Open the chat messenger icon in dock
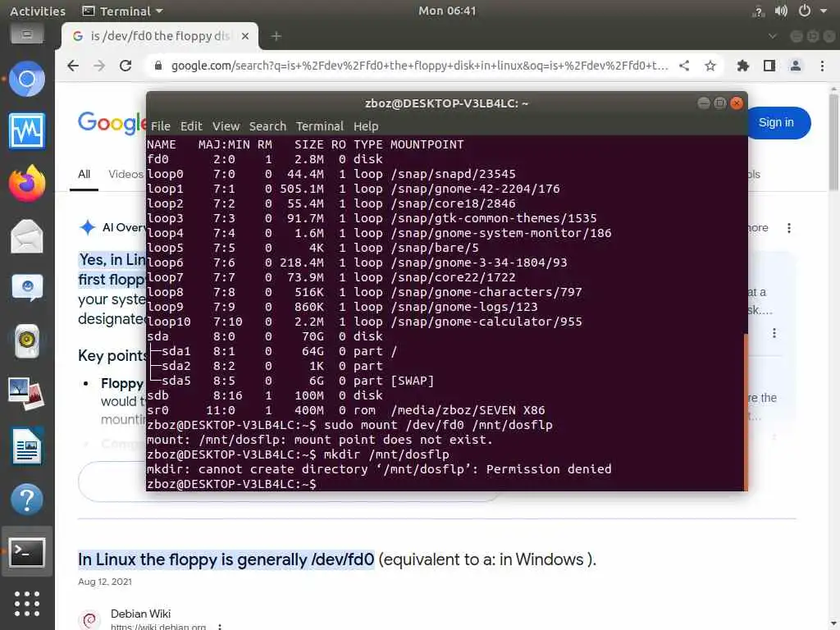This screenshot has width=840, height=630. coord(27,288)
